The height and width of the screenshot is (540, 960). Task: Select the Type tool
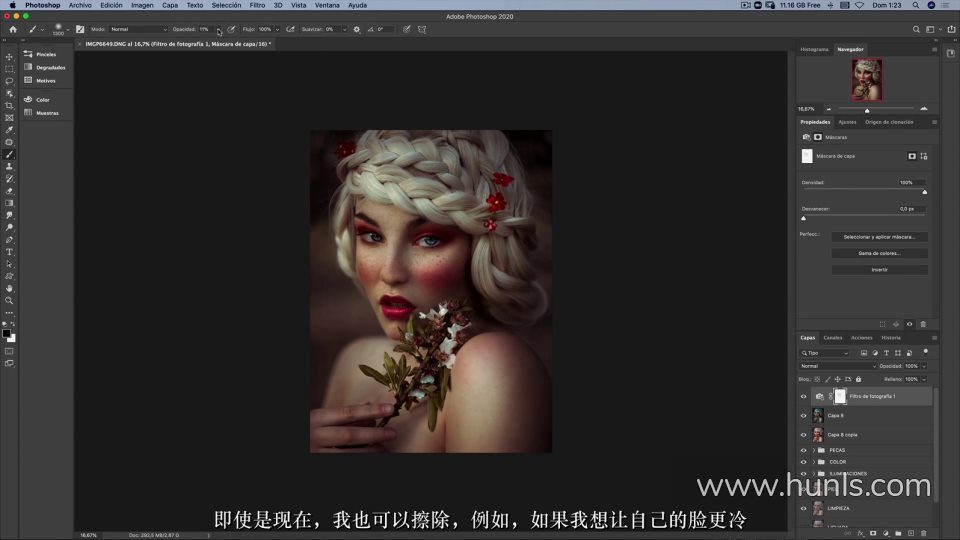pos(9,252)
